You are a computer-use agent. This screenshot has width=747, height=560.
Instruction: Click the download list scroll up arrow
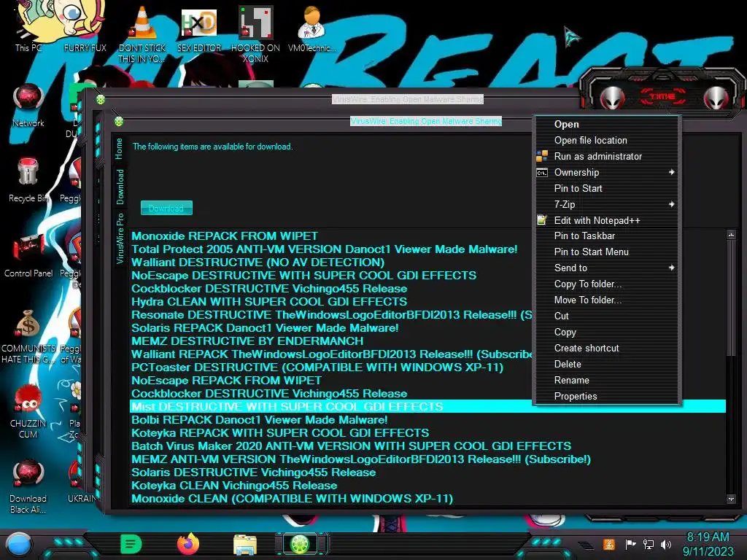tap(731, 235)
